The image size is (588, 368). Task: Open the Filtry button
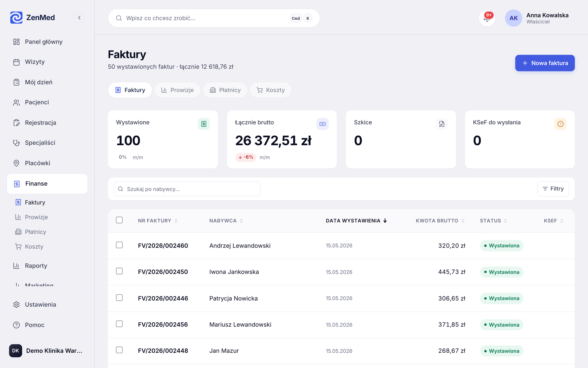point(553,189)
